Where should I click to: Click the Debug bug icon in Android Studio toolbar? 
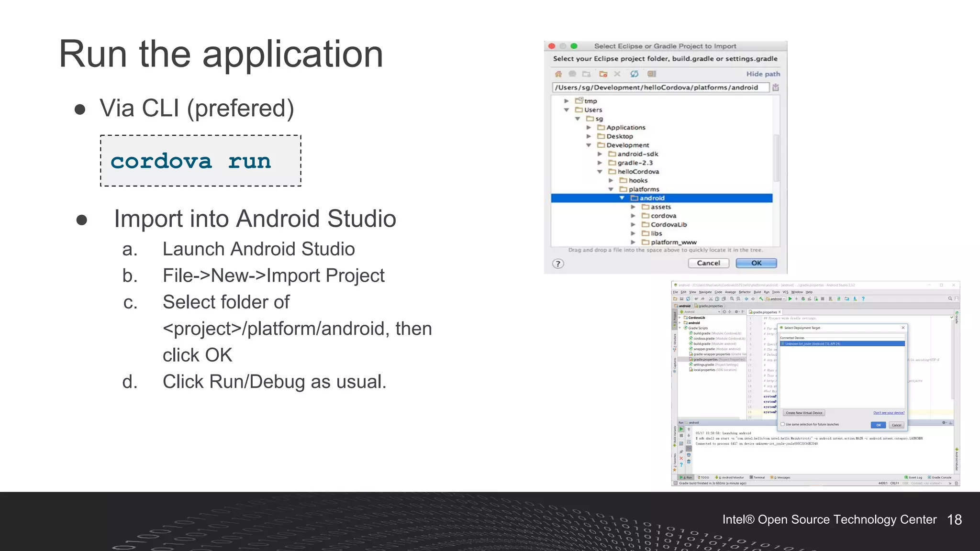[803, 299]
